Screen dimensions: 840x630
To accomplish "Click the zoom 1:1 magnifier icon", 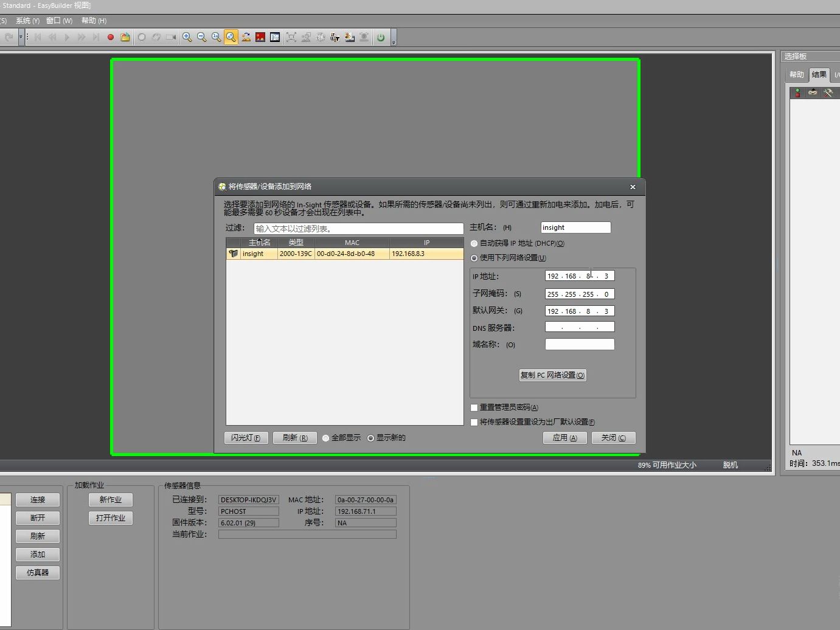I will point(217,37).
